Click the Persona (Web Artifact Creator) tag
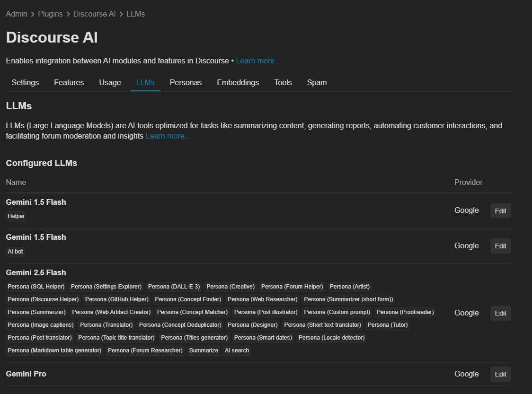 click(x=111, y=312)
